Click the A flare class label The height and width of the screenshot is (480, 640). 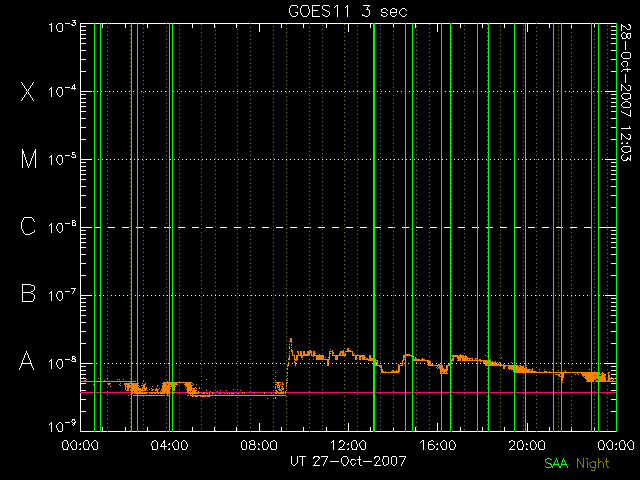(27, 361)
